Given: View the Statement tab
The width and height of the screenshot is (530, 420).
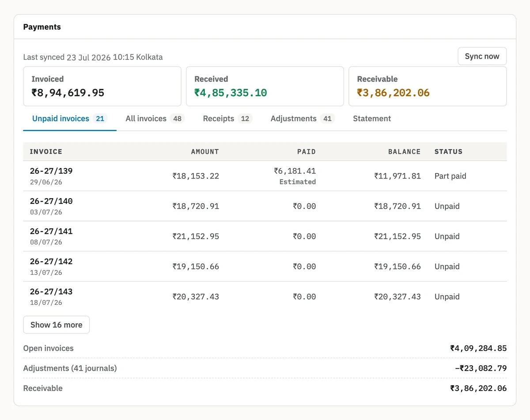Looking at the screenshot, I should 372,119.
